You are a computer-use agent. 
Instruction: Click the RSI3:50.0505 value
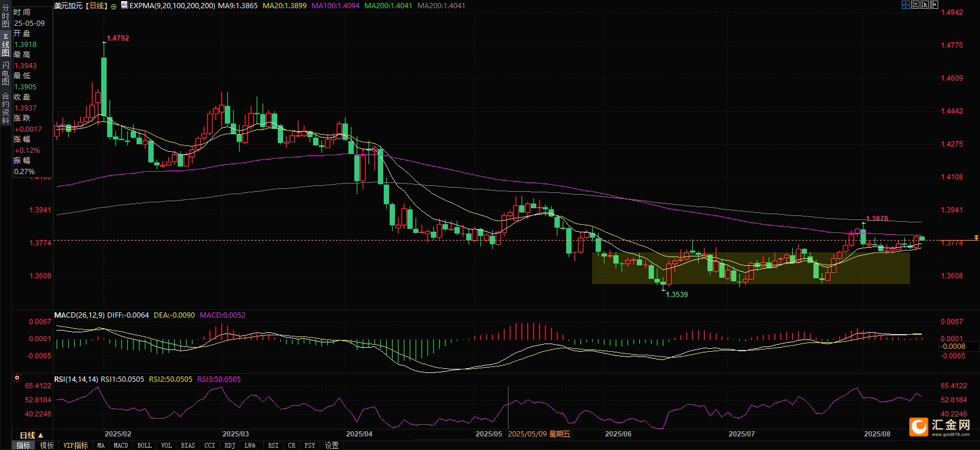(x=219, y=379)
